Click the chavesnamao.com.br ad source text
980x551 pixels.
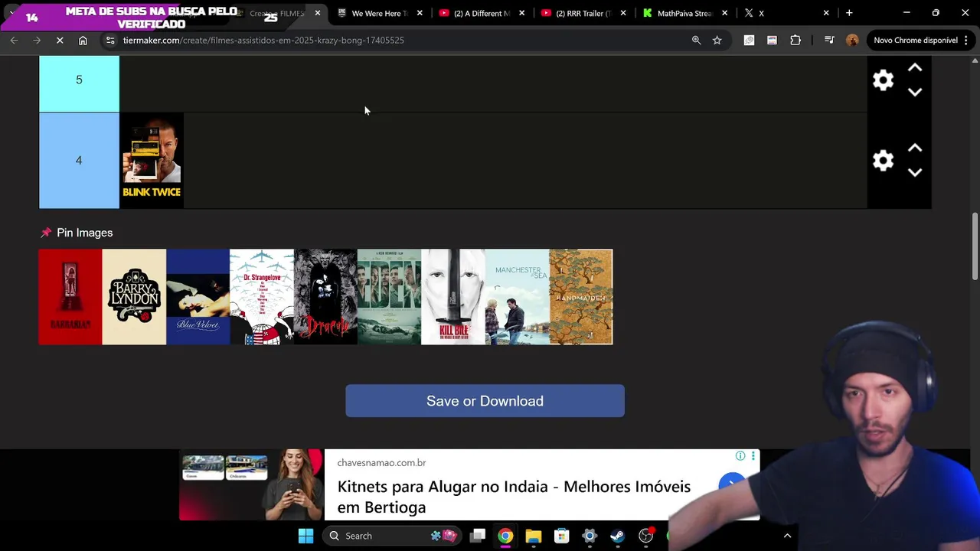click(381, 463)
